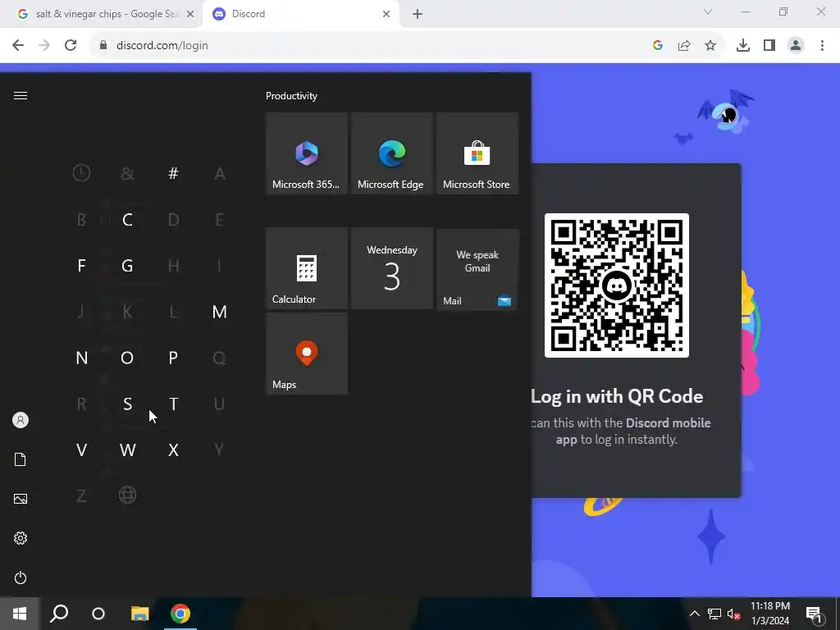This screenshot has width=840, height=630.
Task: Bookmark this page with the star
Action: 710,46
